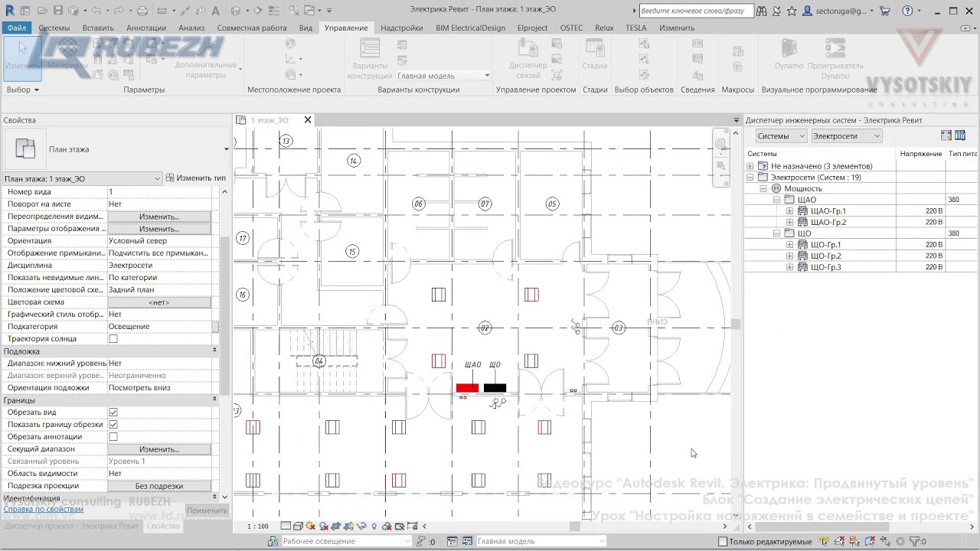The image size is (980, 551).
Task: Click the Open folder icon in quick access toolbar
Action: point(42,11)
